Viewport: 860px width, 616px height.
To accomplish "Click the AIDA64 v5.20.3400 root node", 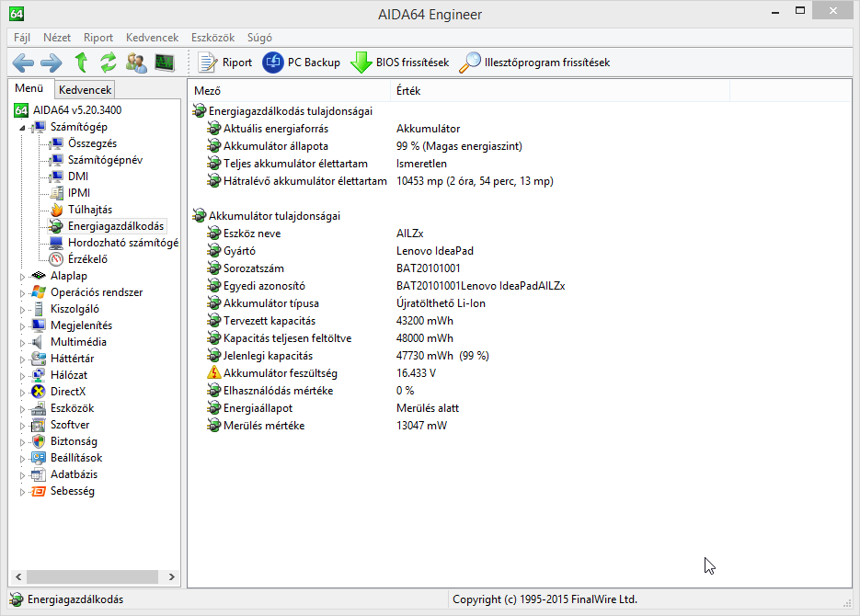I will coord(76,109).
